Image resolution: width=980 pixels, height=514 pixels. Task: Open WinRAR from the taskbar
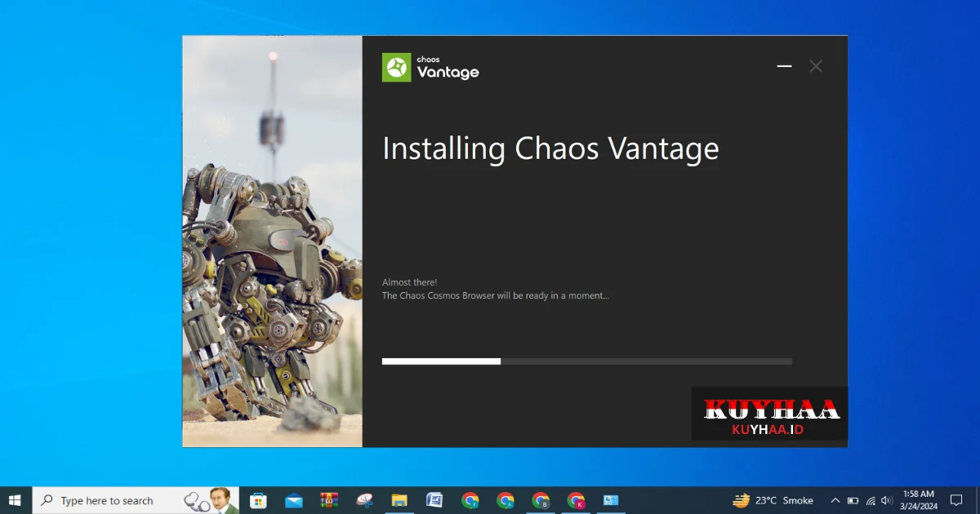point(329,500)
